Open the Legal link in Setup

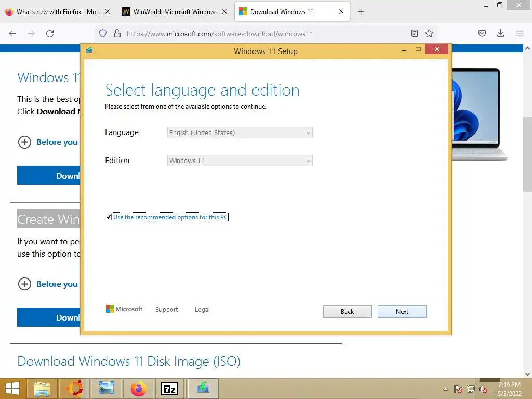tap(202, 310)
